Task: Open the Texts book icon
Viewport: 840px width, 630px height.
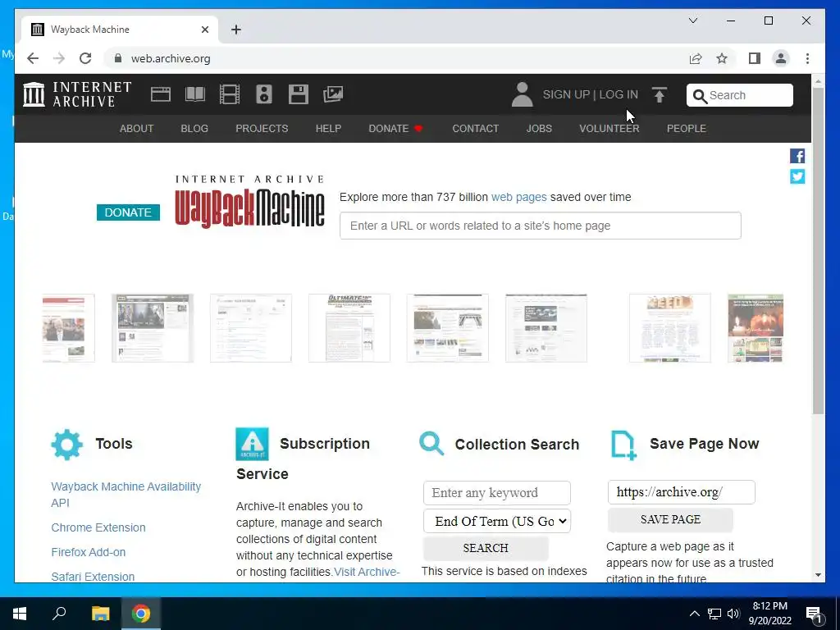Action: coord(195,94)
